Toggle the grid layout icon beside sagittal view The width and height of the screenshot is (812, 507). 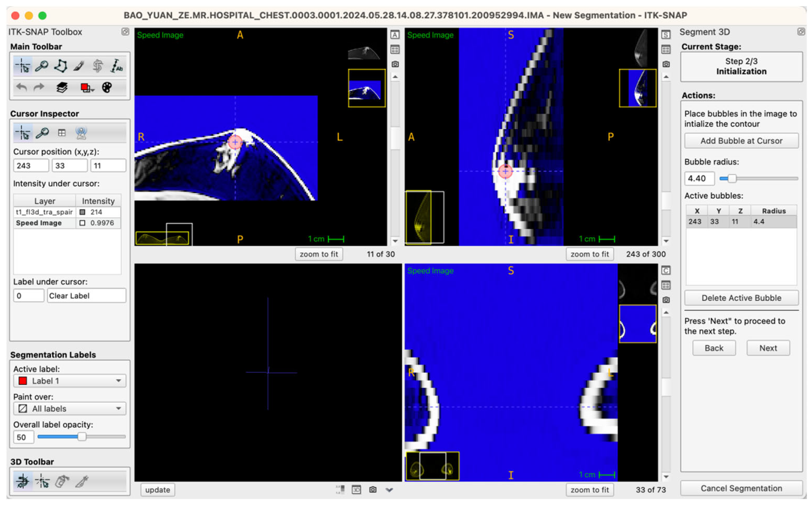[666, 49]
